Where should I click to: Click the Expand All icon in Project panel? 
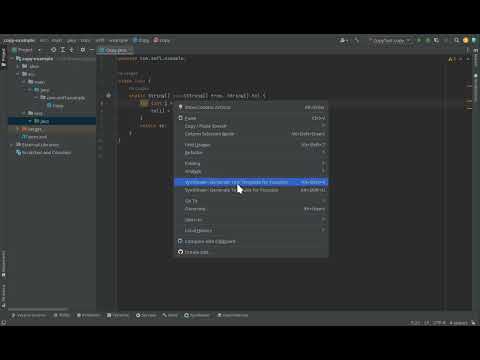pyautogui.click(x=63, y=50)
